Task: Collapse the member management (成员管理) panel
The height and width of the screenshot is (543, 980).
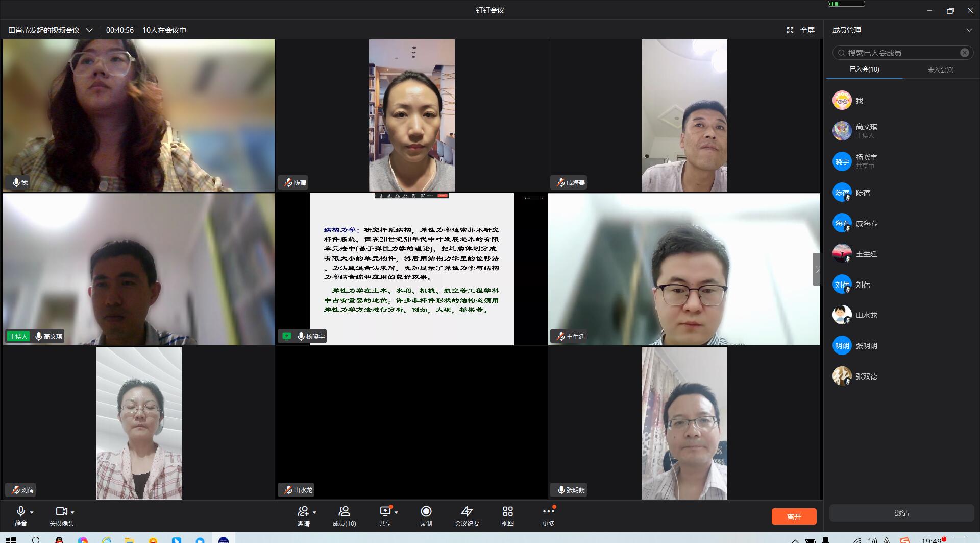Action: (969, 30)
